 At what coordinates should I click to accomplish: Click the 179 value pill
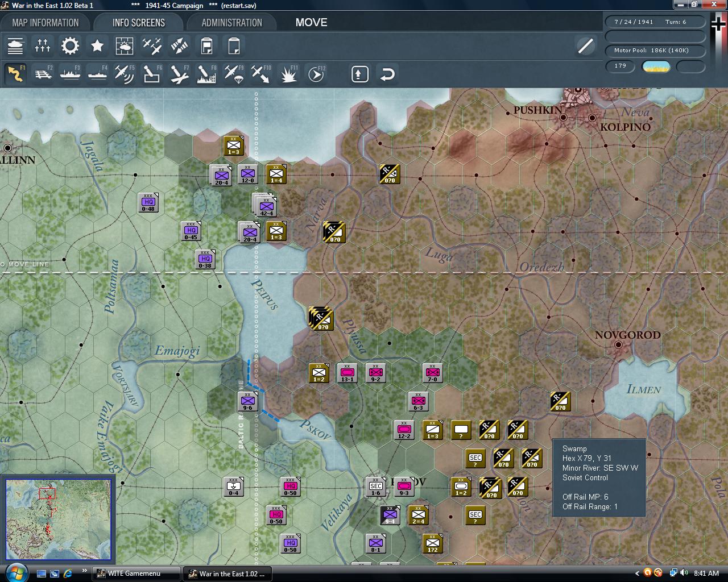point(621,66)
